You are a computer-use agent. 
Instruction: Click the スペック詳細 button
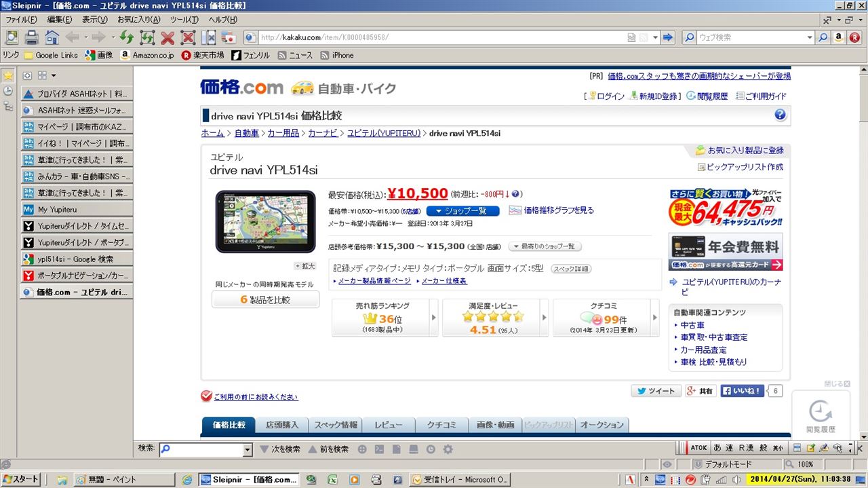pyautogui.click(x=570, y=269)
